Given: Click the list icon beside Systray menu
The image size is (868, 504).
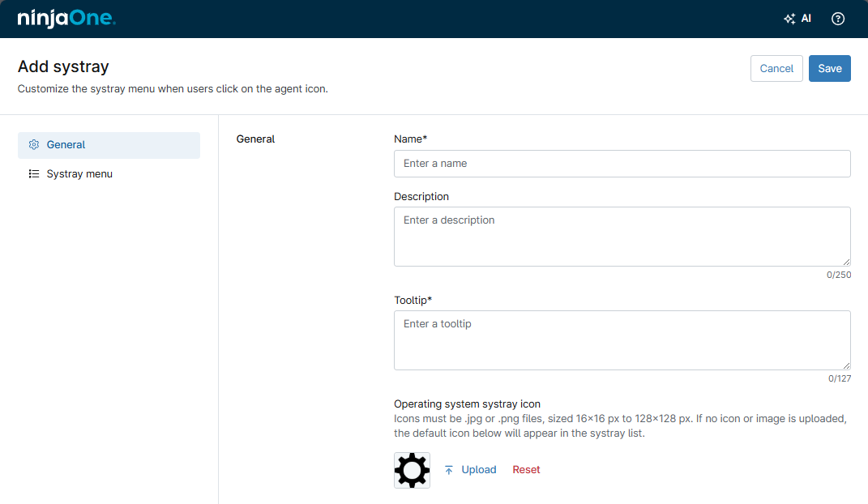Looking at the screenshot, I should 33,173.
